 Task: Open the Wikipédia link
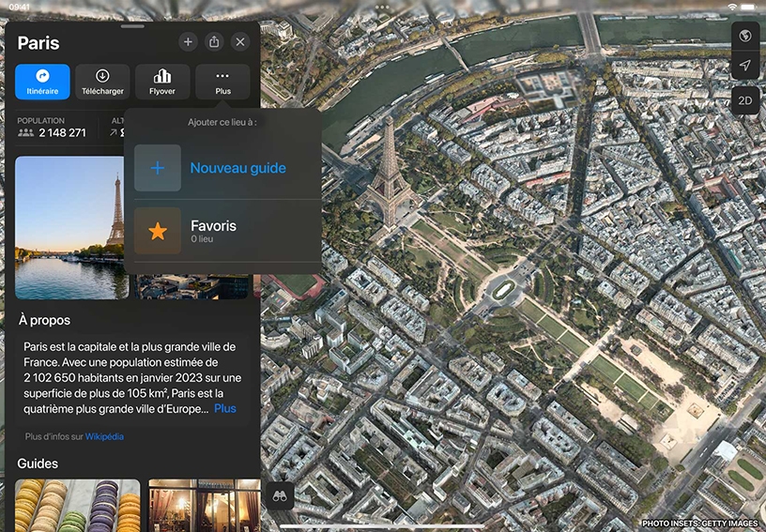(x=104, y=437)
